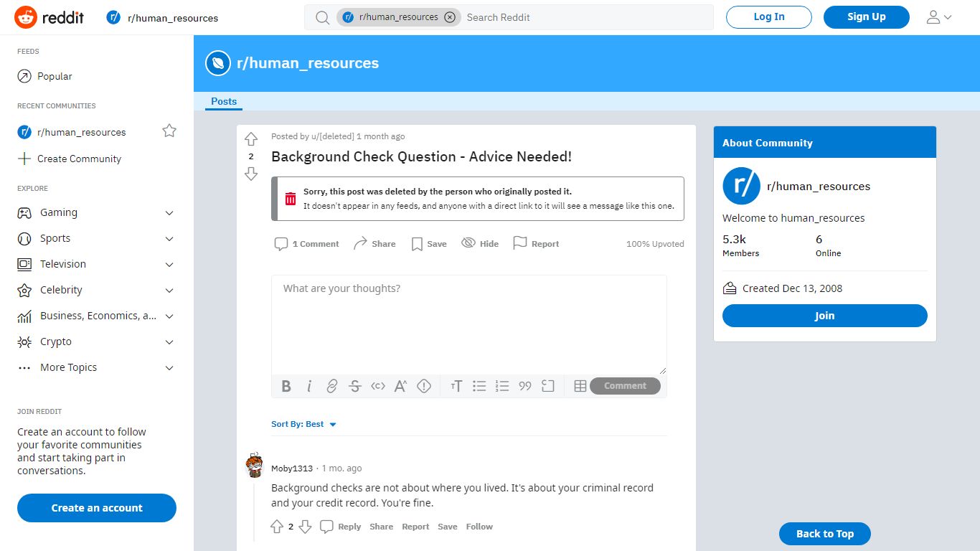Report Moby1313's comment
Screen dimensions: 980x551
[x=415, y=527]
